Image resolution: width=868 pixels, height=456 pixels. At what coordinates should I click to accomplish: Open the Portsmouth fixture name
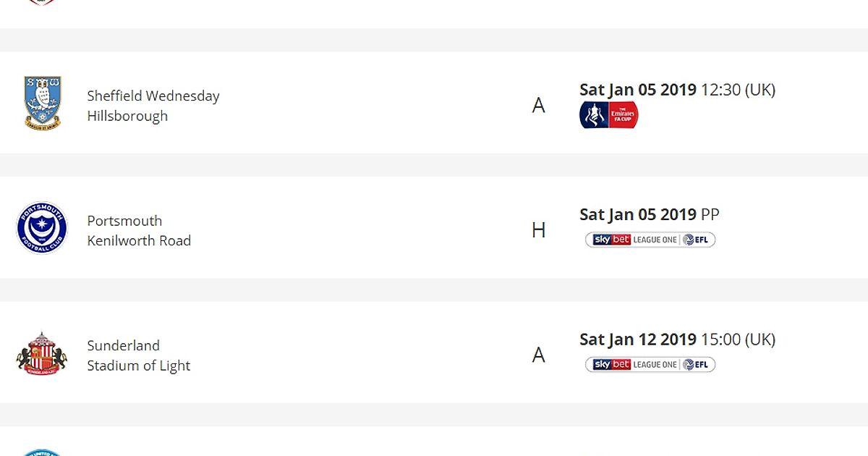click(x=124, y=221)
